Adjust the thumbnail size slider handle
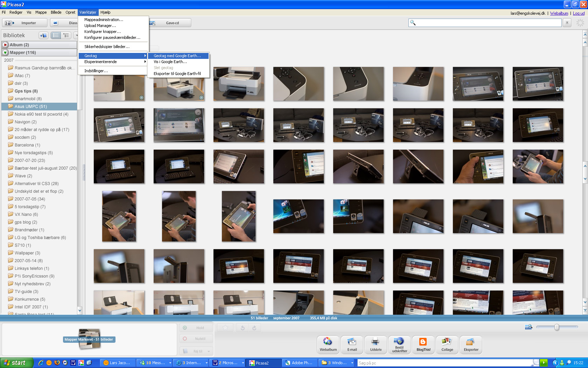Image resolution: width=588 pixels, height=368 pixels. point(556,327)
